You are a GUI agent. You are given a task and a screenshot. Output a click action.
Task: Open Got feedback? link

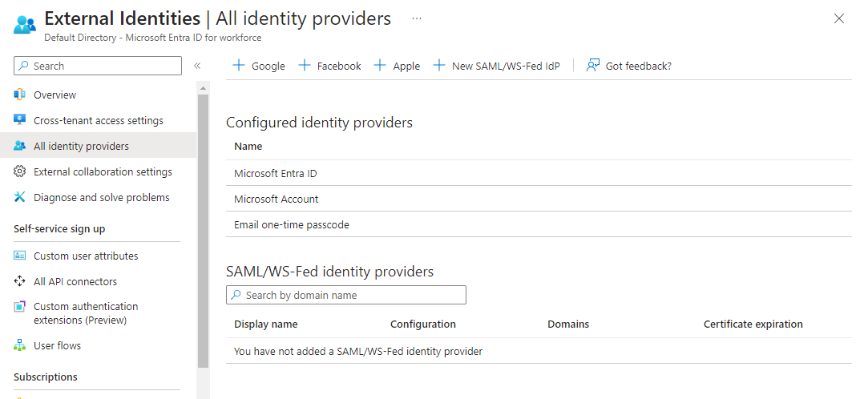tap(638, 66)
